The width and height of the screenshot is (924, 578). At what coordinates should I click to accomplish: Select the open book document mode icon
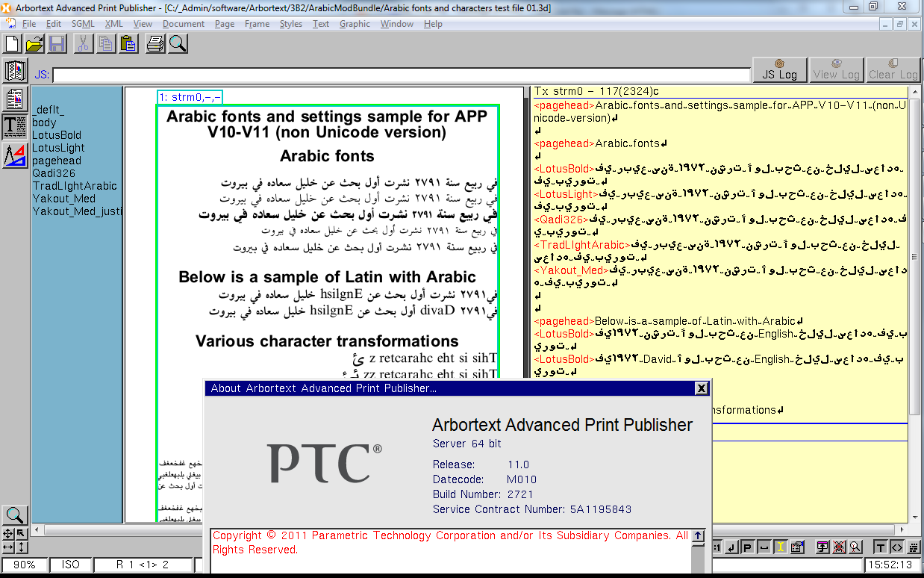(16, 72)
